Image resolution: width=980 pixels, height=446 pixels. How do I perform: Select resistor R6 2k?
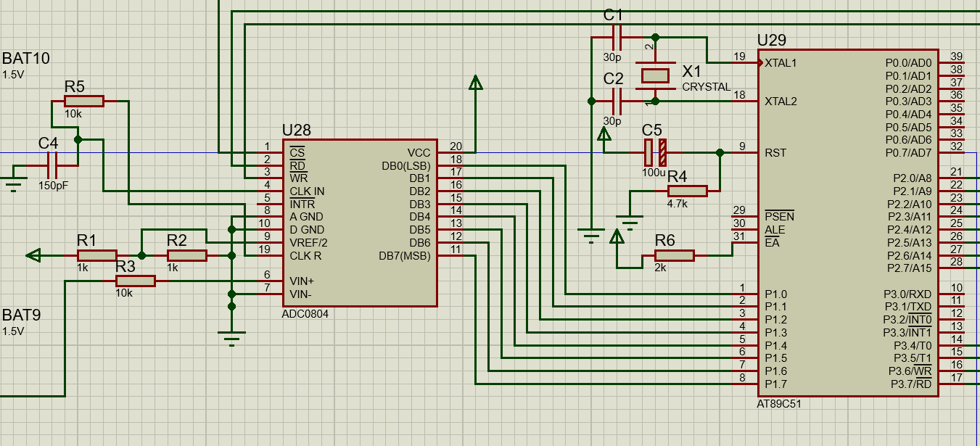tap(674, 255)
